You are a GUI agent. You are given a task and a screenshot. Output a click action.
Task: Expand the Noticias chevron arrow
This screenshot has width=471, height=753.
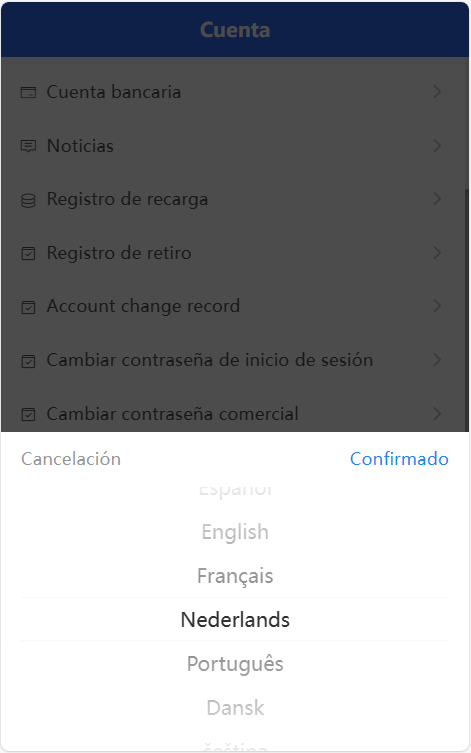tap(437, 146)
